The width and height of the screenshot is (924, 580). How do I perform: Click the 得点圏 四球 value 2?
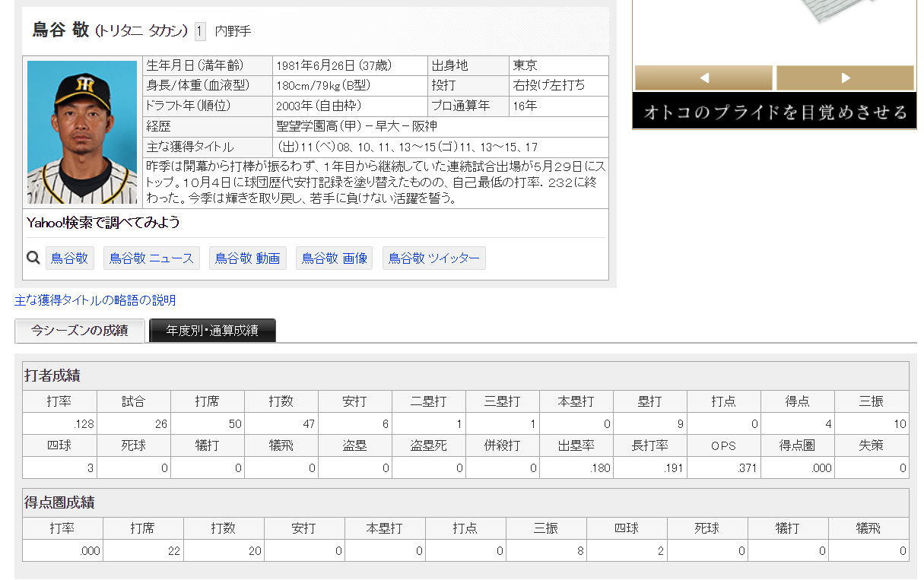pyautogui.click(x=627, y=551)
